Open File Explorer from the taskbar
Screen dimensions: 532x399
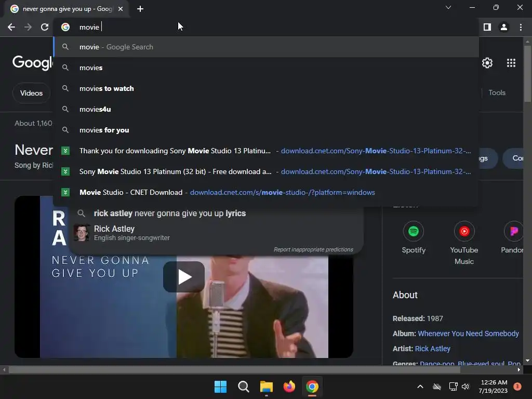[x=267, y=387]
